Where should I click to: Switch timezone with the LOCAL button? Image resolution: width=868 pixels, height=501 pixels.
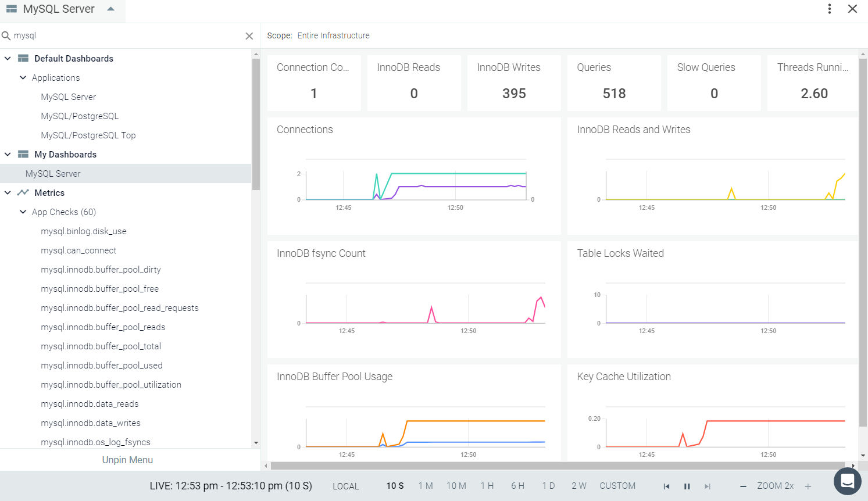[x=346, y=486]
